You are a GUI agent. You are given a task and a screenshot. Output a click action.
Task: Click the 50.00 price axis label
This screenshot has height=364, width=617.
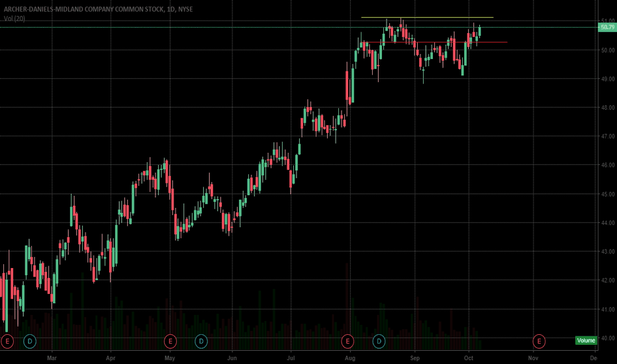click(608, 50)
